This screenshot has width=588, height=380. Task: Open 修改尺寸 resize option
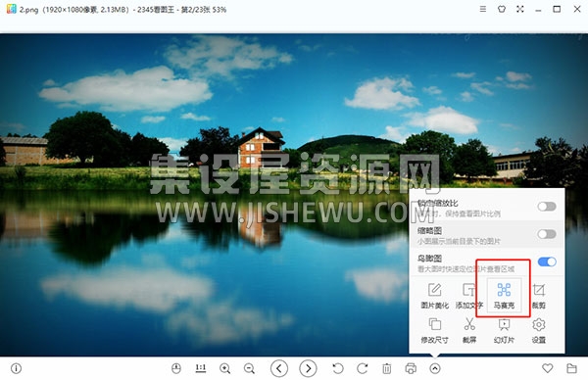(x=434, y=330)
